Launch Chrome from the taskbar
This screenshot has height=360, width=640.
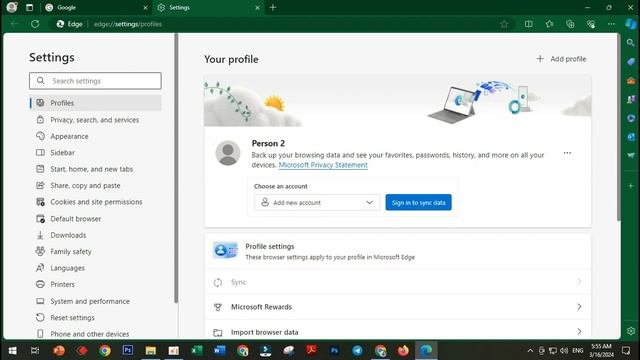click(x=105, y=351)
